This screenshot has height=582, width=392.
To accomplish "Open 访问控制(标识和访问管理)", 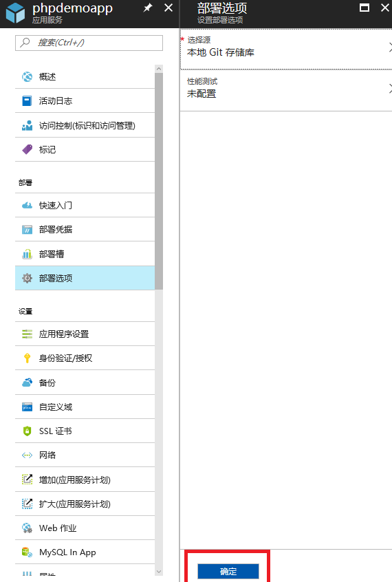I will [x=85, y=125].
